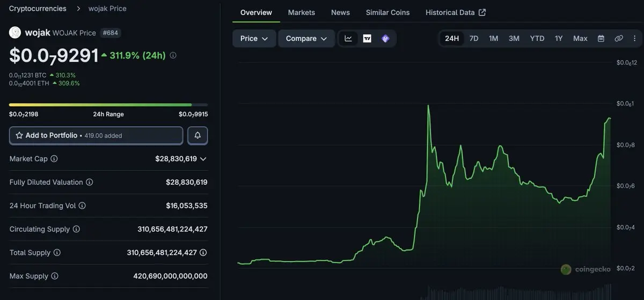Viewport: 644px width, 300px height.
Task: Open the News tab
Action: click(340, 12)
